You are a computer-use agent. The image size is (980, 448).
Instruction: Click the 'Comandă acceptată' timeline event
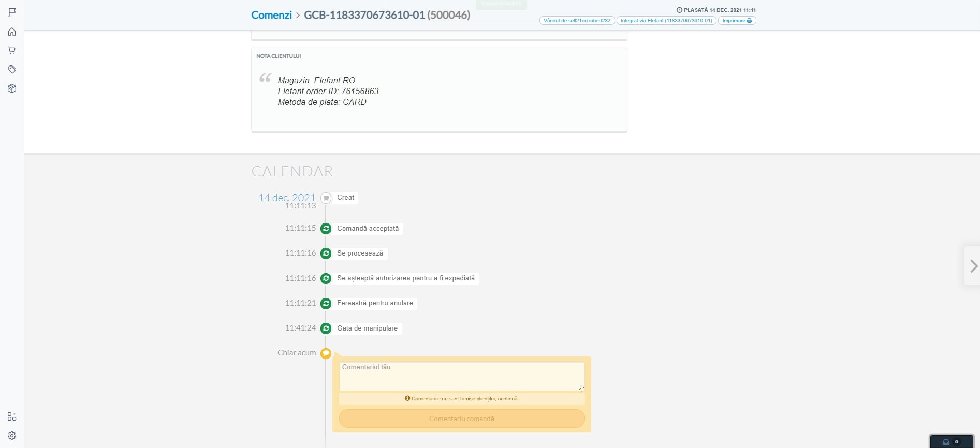(x=368, y=229)
